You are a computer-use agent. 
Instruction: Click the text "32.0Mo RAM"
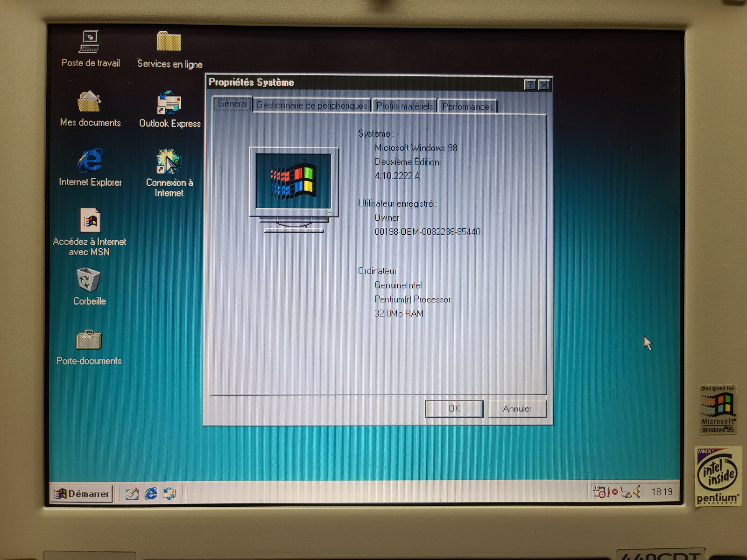[x=399, y=313]
